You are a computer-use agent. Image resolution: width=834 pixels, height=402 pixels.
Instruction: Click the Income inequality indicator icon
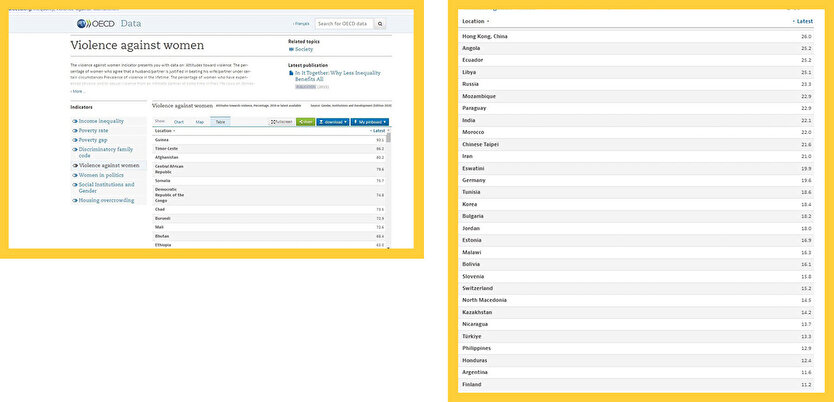(x=74, y=121)
